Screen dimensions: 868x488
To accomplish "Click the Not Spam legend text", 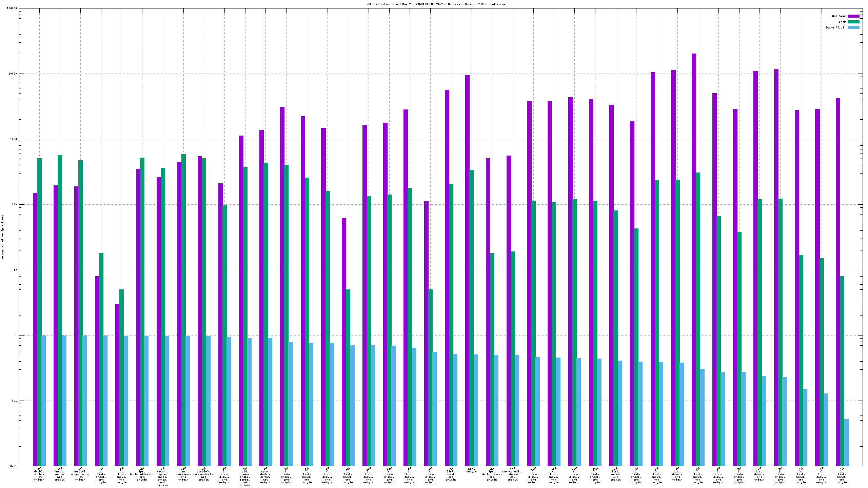I will [839, 16].
